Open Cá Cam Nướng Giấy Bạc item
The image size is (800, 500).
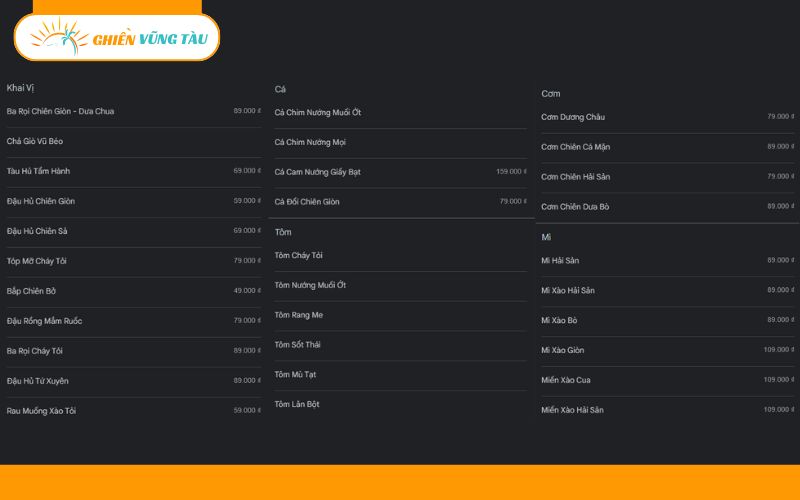[x=317, y=172]
